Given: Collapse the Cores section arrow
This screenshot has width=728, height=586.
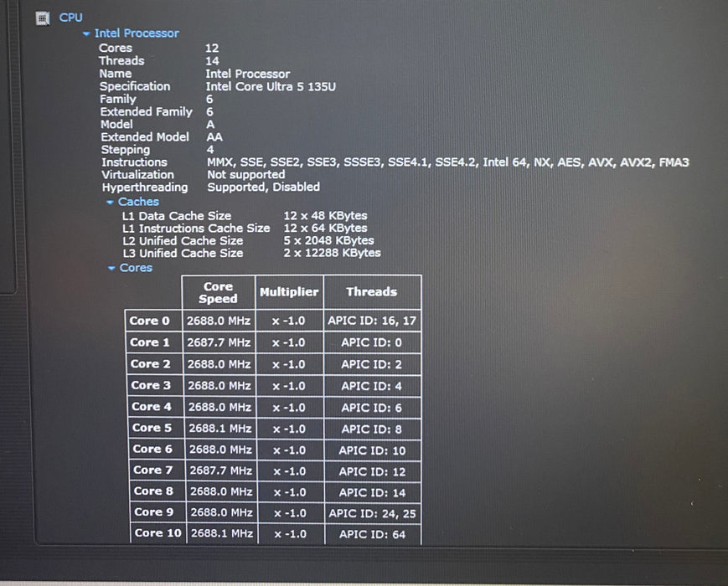Looking at the screenshot, I should coord(111,268).
